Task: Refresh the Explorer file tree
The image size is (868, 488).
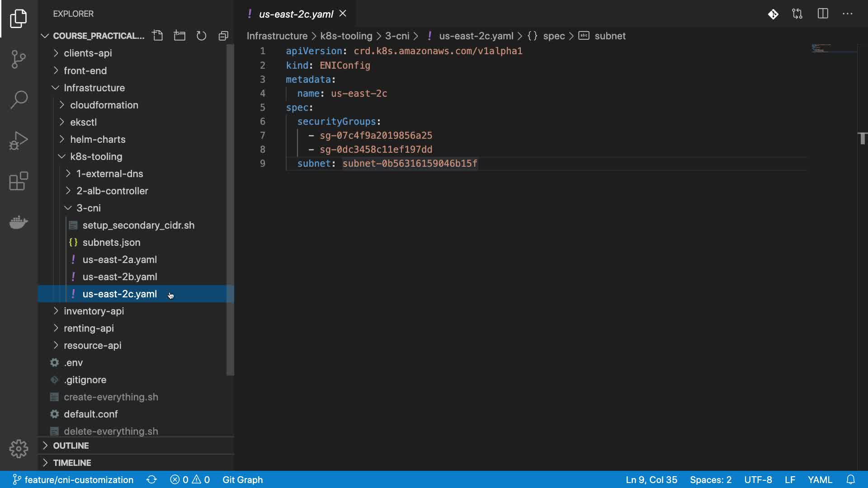Action: point(201,36)
